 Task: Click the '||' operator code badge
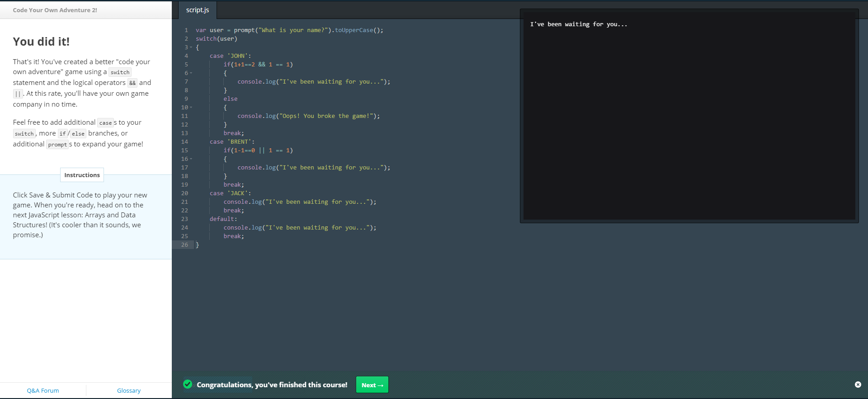point(18,94)
